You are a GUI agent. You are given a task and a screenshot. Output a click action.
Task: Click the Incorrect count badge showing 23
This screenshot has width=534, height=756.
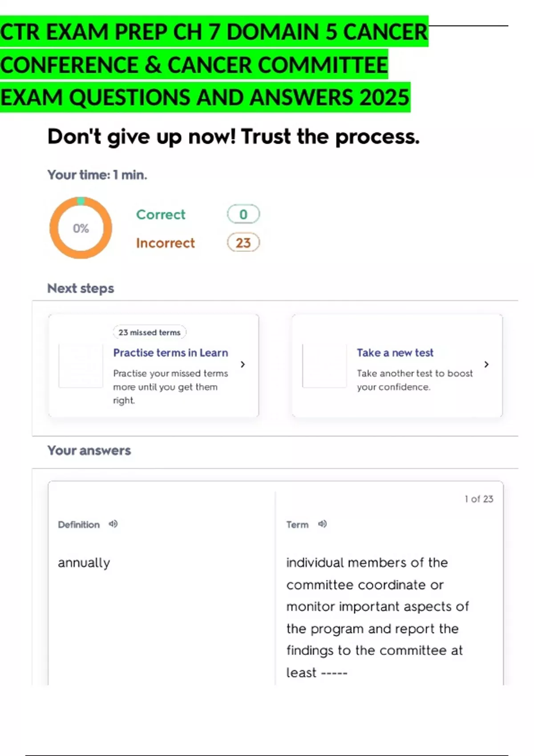243,243
